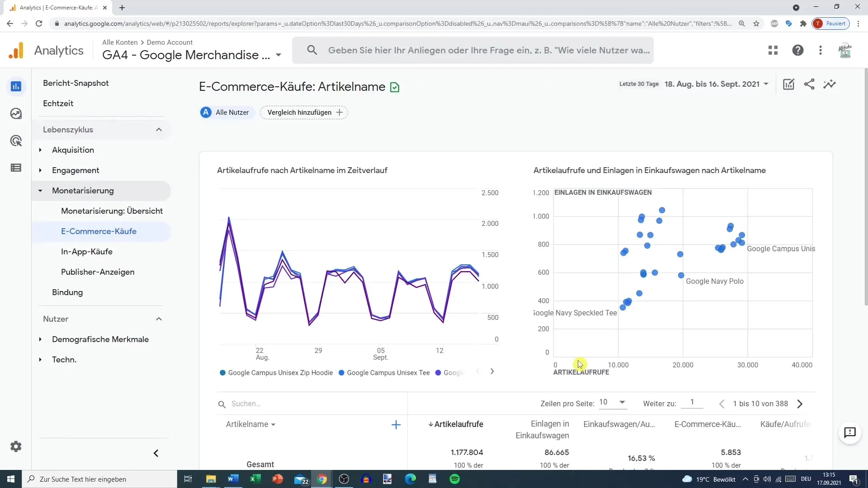Click the Google Analytics apps grid icon

pos(773,50)
